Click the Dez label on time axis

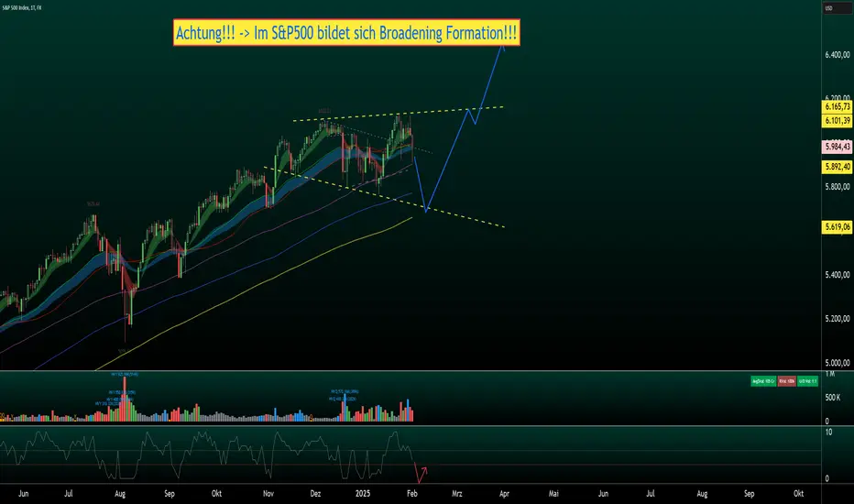click(315, 494)
